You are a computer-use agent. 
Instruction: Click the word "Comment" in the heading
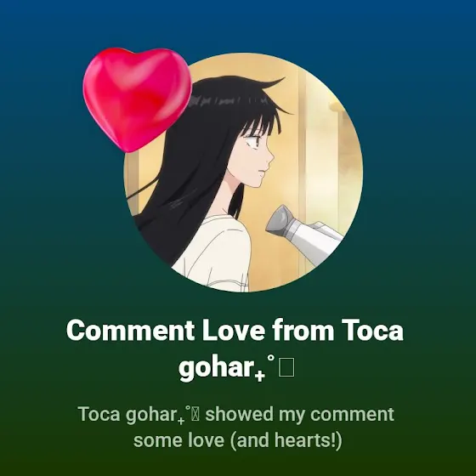tap(131, 331)
